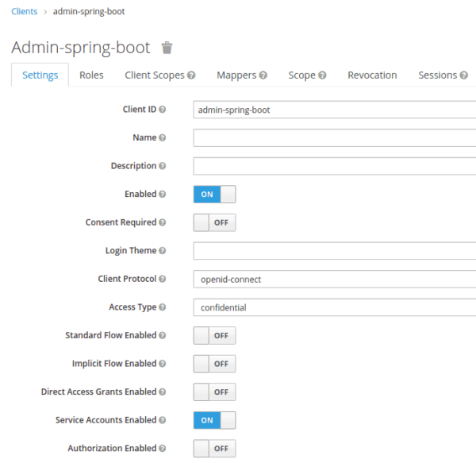This screenshot has height=463, width=476.
Task: Click help icon next to Authorization Enabled
Action: click(x=163, y=449)
